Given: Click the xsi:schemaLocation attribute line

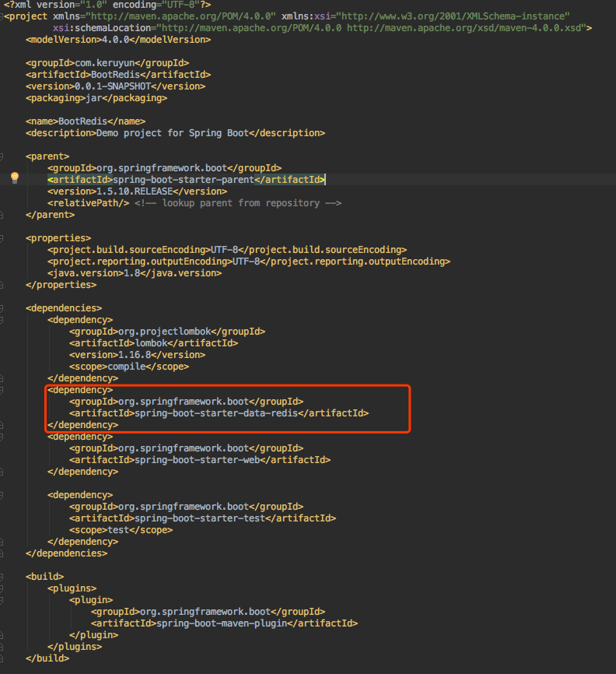Looking at the screenshot, I should point(322,28).
